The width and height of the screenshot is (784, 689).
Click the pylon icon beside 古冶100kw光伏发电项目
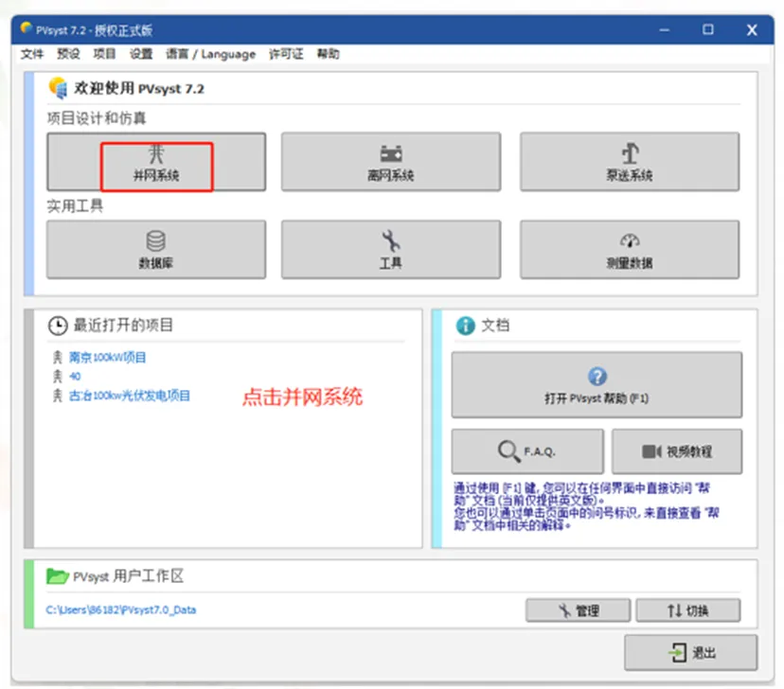tap(58, 396)
